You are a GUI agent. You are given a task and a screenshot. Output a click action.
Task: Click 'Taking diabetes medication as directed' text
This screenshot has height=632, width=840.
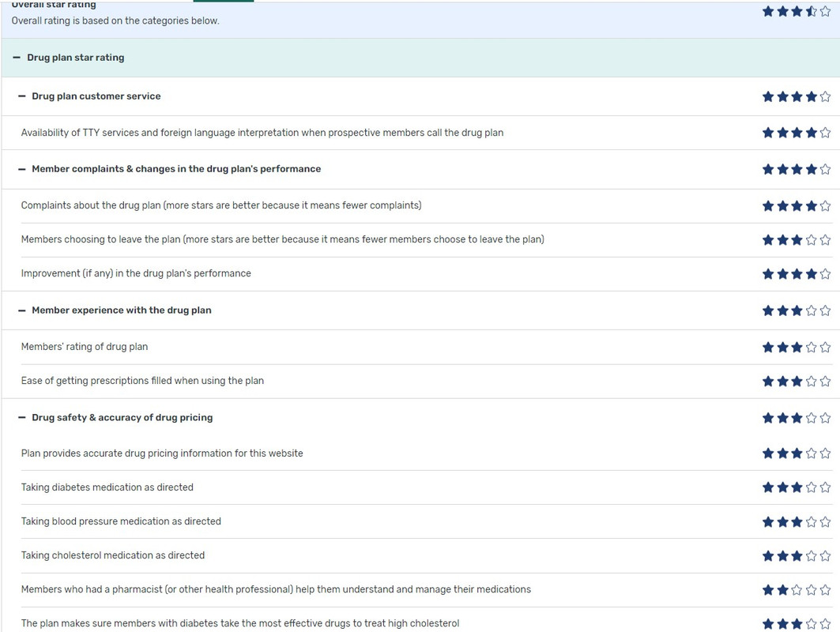pos(107,487)
